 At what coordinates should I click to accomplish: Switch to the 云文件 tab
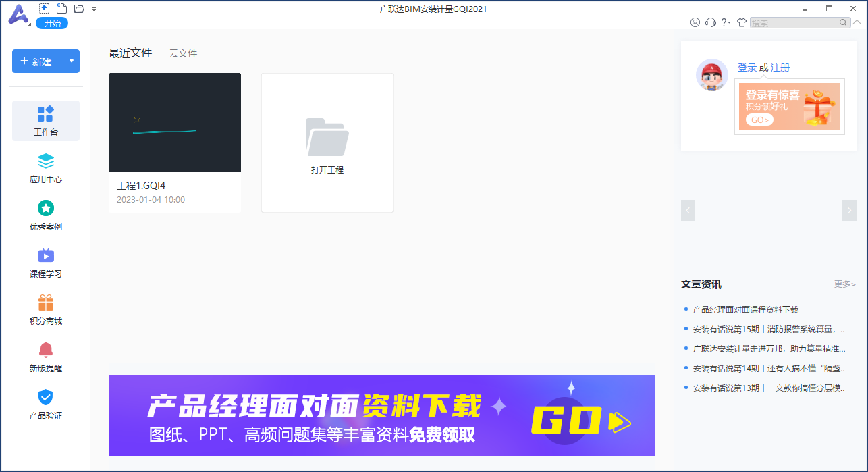pos(182,53)
